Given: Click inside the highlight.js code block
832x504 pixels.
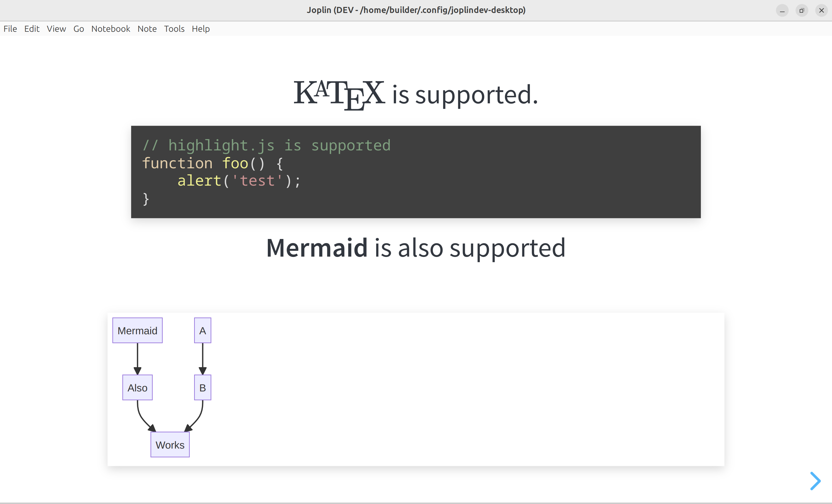Looking at the screenshot, I should pos(415,172).
